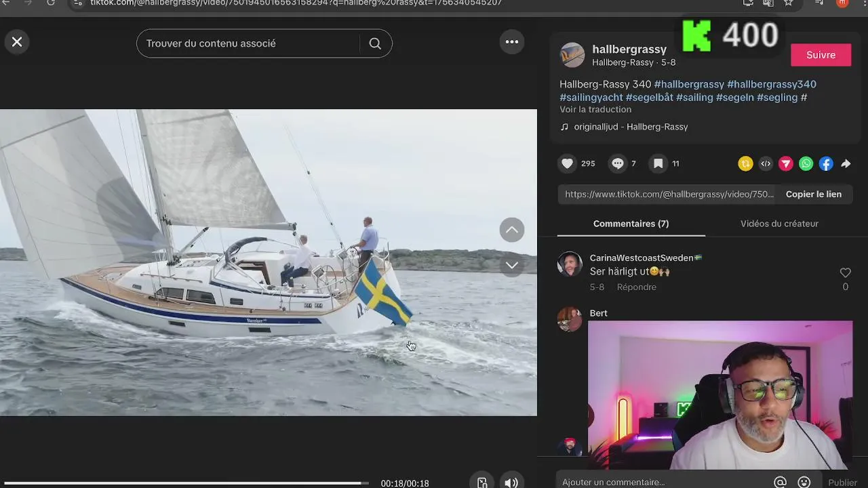Focus 'Ajouter un commentaire...' field

point(665,482)
